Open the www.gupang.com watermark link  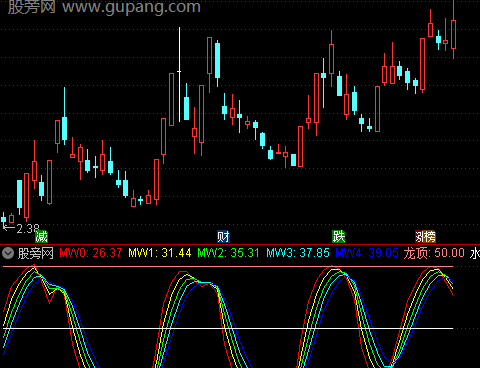coord(132,7)
